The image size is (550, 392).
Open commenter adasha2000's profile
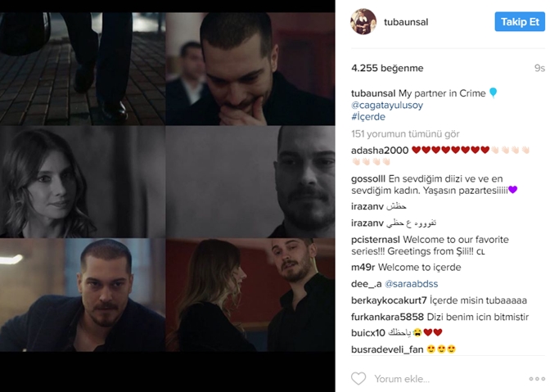tap(380, 151)
